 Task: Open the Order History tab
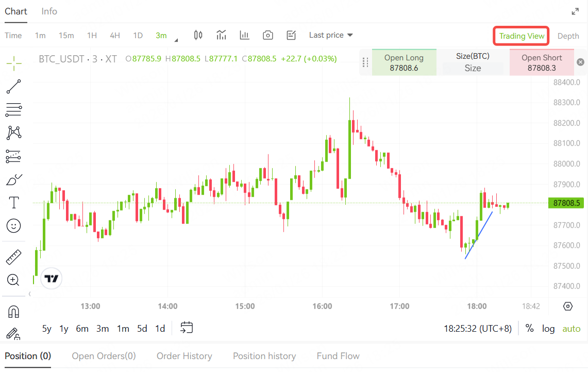click(x=184, y=356)
